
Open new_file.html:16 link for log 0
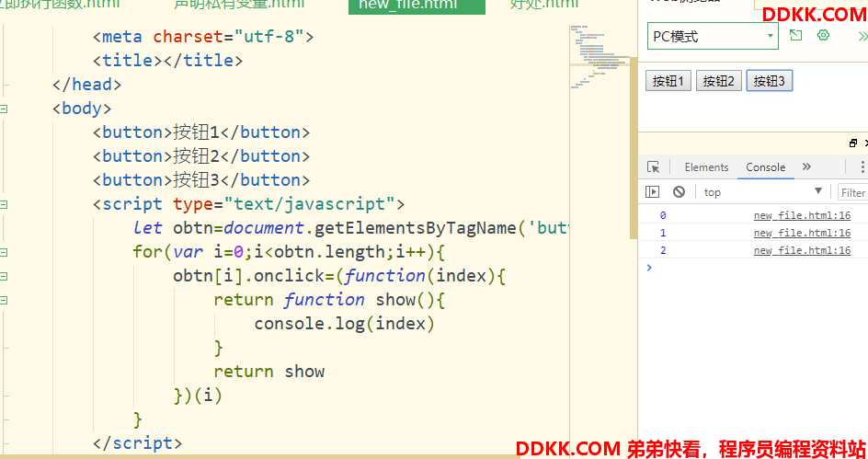coord(802,216)
